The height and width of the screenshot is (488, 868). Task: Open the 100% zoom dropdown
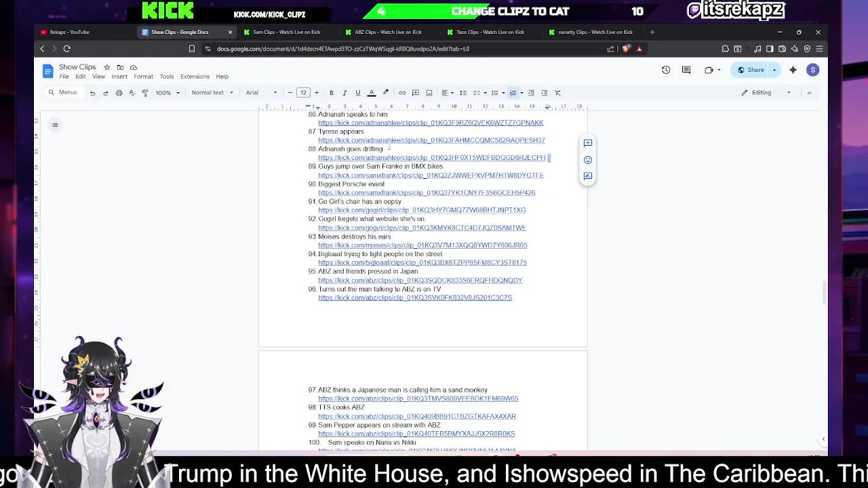pyautogui.click(x=168, y=93)
